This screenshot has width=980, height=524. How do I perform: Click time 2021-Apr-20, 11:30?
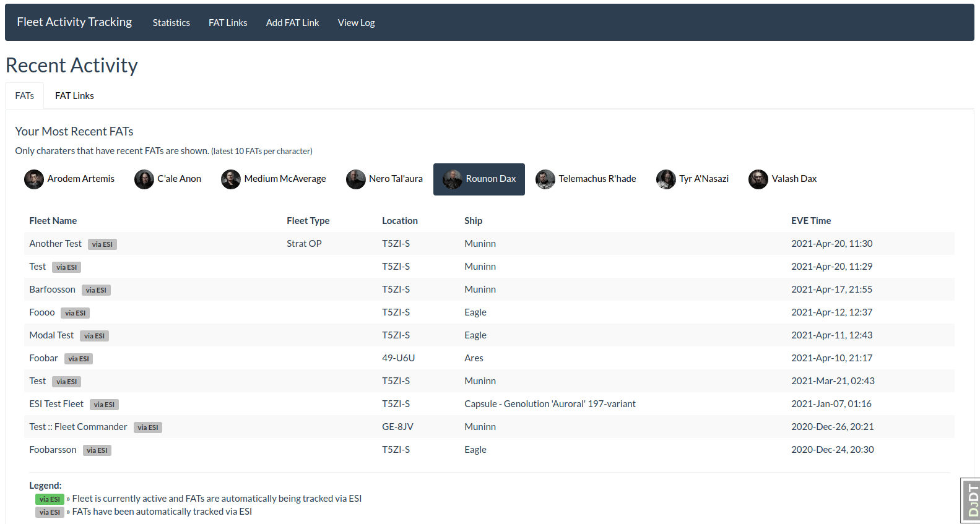[x=832, y=244]
